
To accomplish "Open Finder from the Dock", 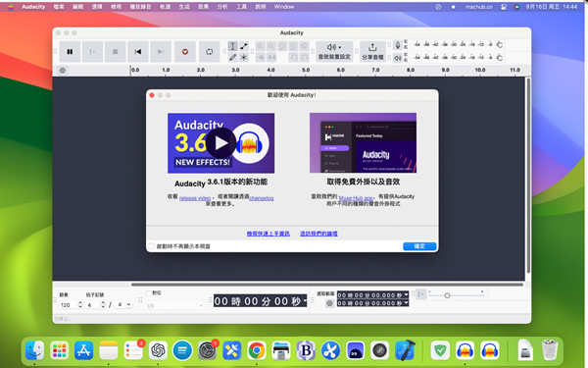I will click(34, 350).
